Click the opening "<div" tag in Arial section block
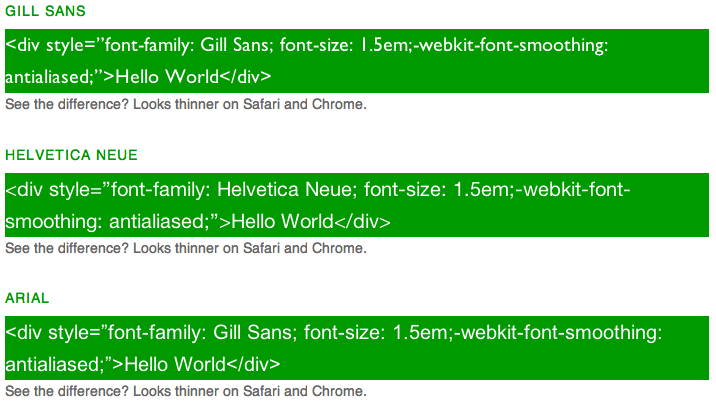 24,333
